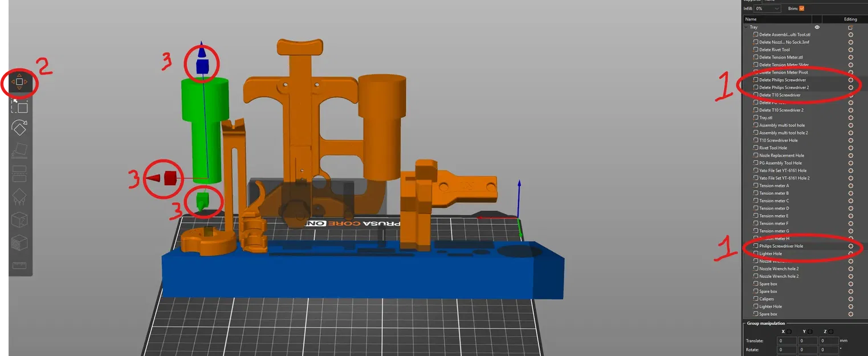
Task: Select Delete T10 Screwdriver item
Action: coord(780,95)
